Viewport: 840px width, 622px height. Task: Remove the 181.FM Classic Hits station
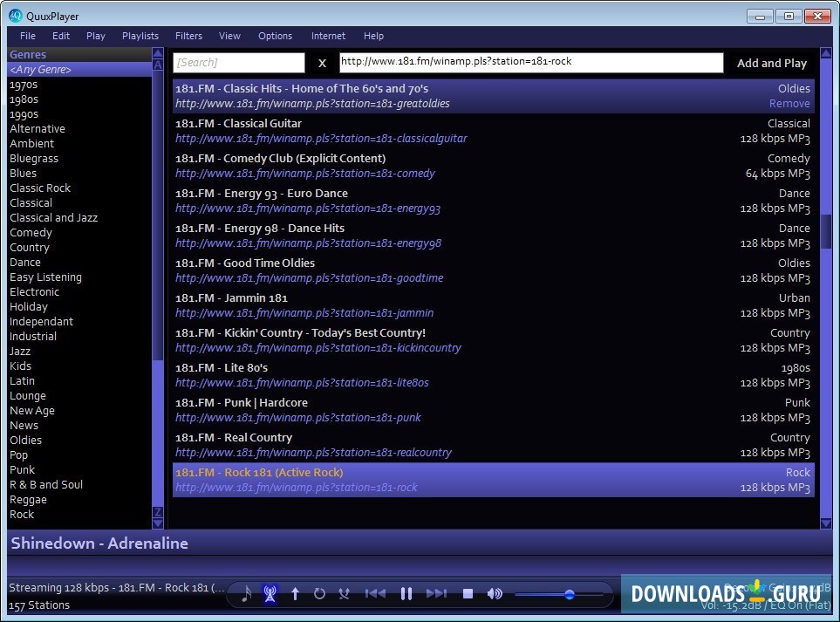789,103
